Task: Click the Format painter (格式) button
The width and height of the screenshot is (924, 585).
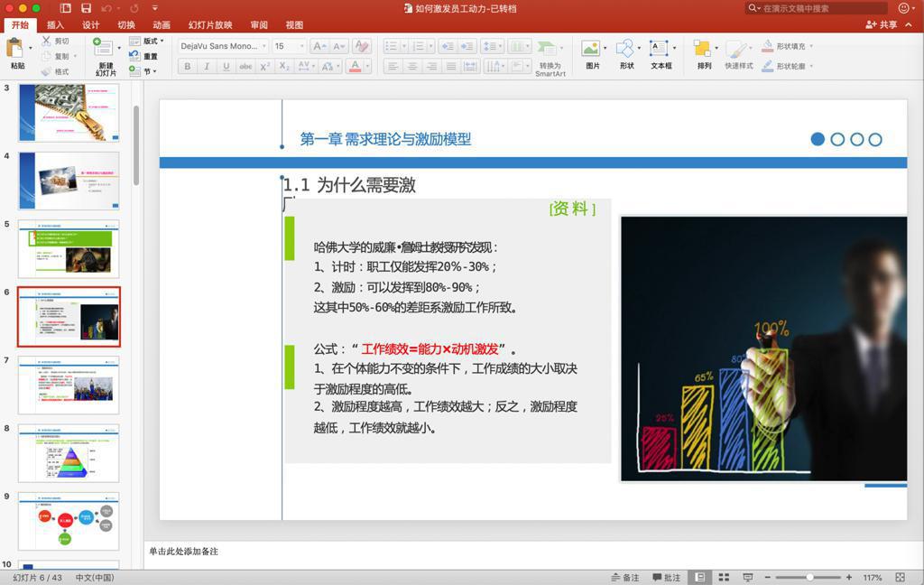Action: 55,71
